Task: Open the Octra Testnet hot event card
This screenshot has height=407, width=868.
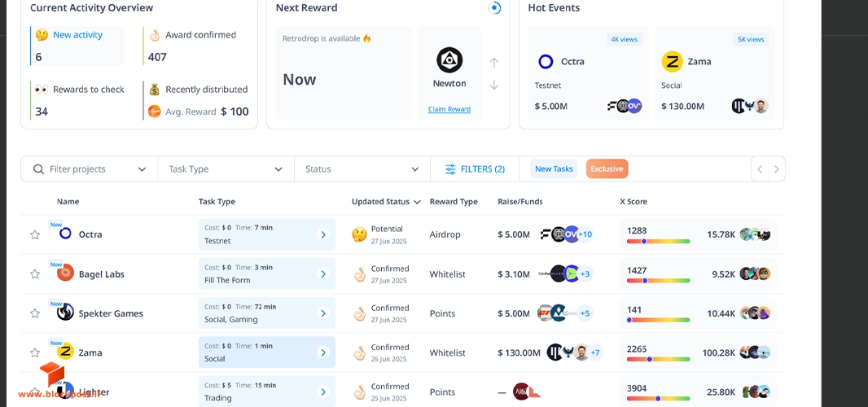Action: 588,73
